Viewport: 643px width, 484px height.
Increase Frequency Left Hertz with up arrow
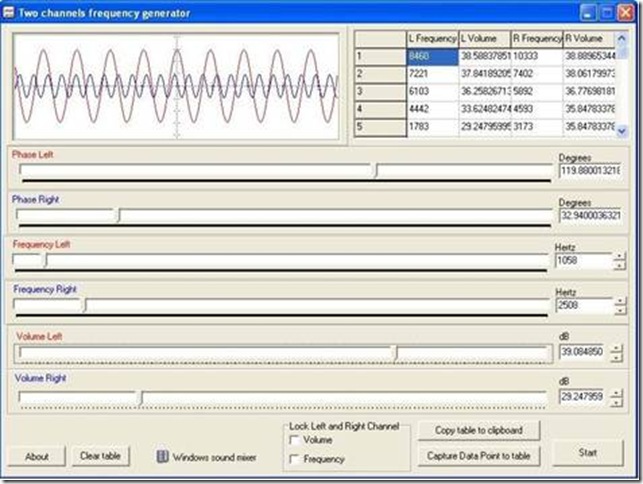619,256
